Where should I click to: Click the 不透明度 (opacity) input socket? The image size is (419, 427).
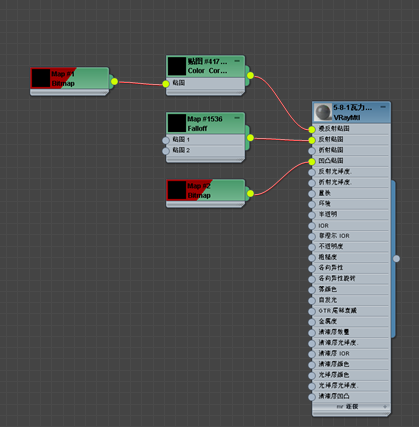tap(312, 247)
